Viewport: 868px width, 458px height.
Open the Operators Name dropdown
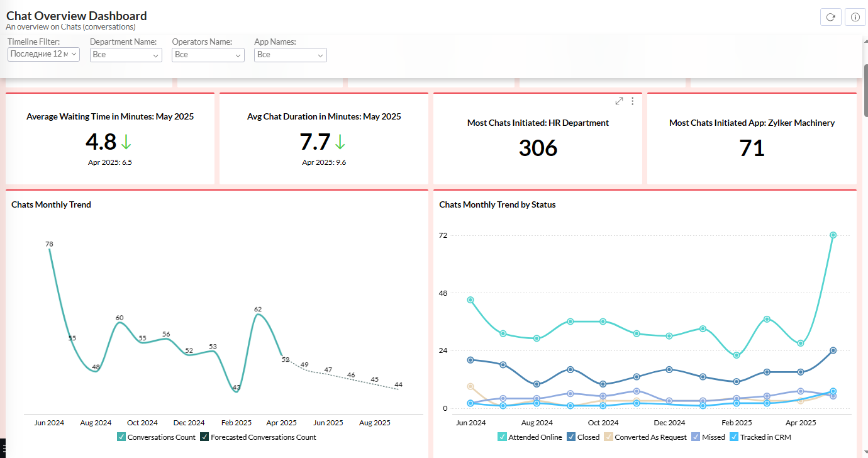tap(208, 55)
